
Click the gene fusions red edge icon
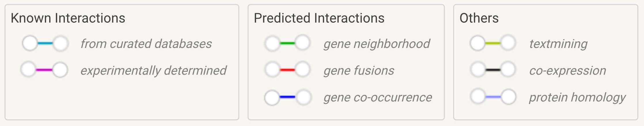point(287,70)
